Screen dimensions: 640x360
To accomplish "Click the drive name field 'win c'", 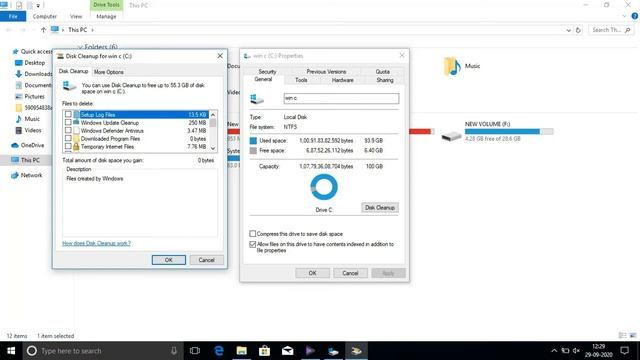I will coord(341,98).
